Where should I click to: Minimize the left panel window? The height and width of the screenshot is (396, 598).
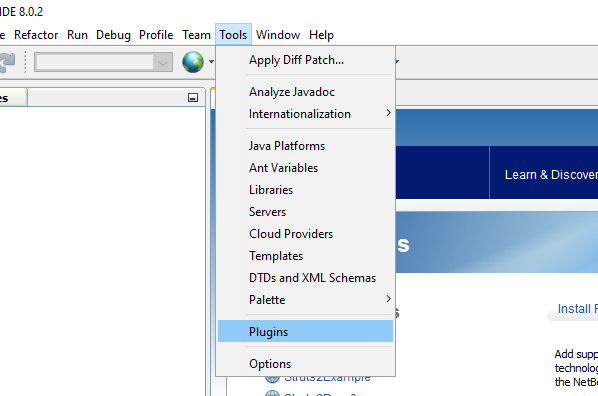[x=193, y=98]
